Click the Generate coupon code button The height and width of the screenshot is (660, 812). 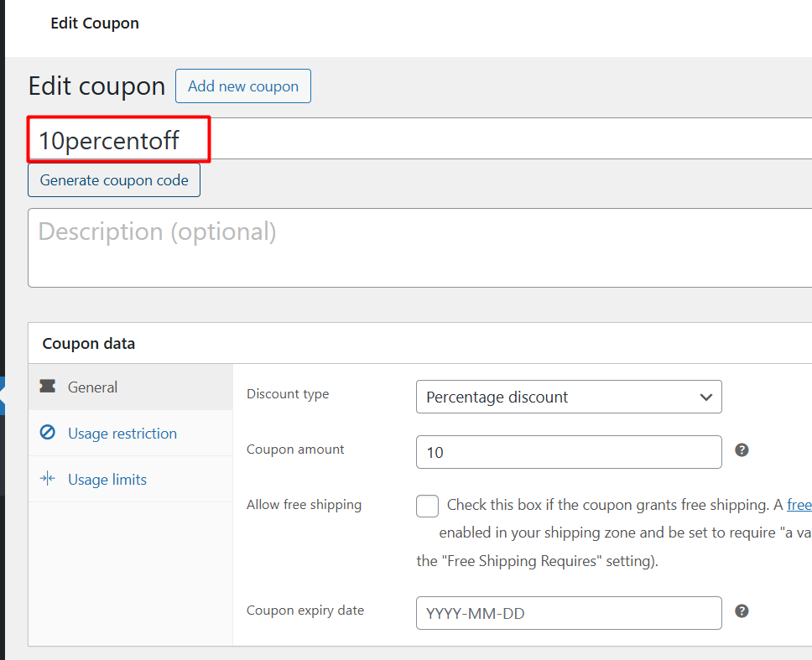(x=114, y=180)
